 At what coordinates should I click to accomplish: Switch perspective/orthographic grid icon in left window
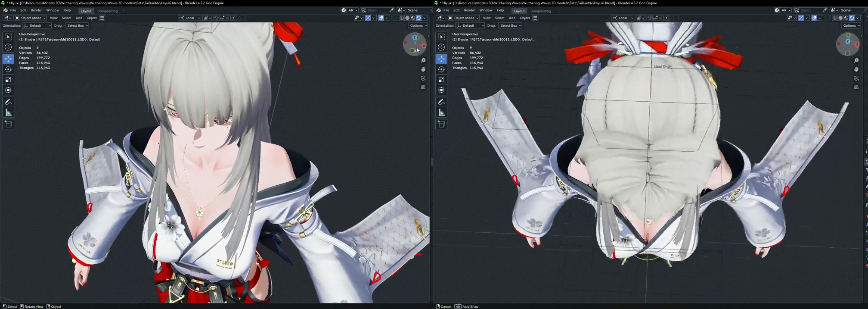coord(423,87)
